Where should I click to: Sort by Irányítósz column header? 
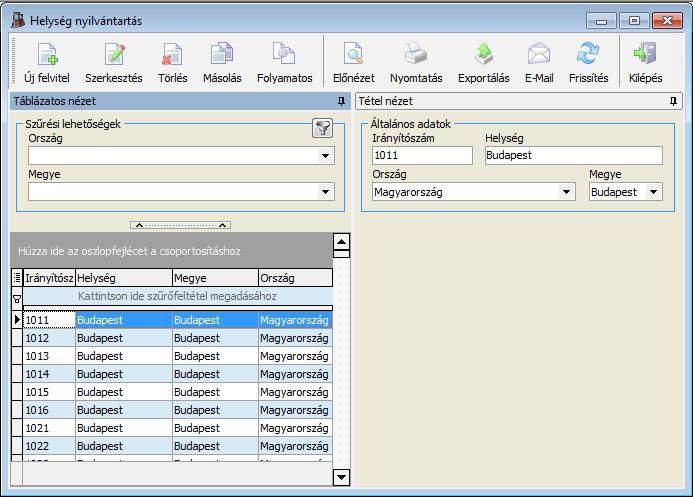[x=49, y=278]
